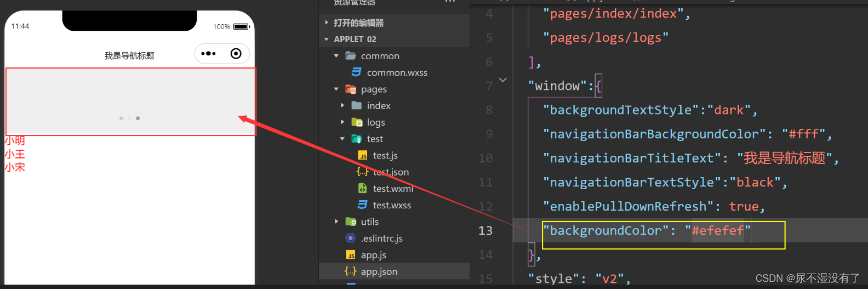This screenshot has height=289, width=868.
Task: Click the simulator battery icon
Action: pyautogui.click(x=242, y=26)
